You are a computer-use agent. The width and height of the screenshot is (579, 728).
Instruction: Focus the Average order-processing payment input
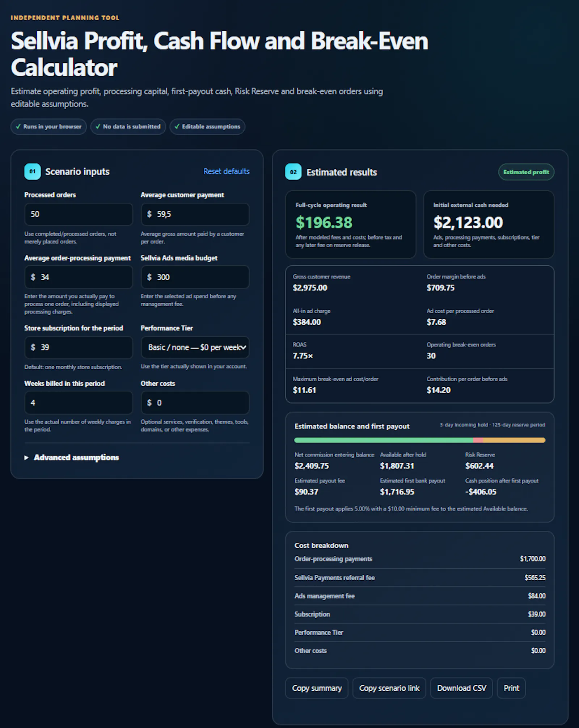[79, 277]
